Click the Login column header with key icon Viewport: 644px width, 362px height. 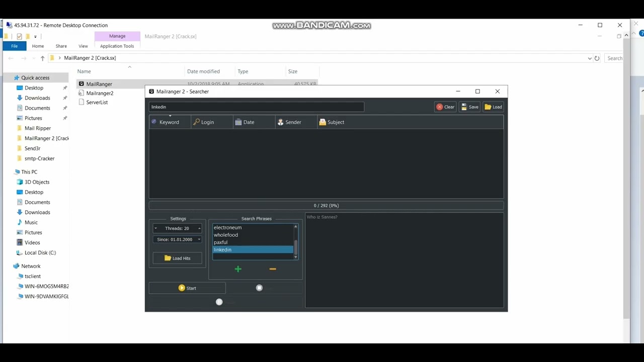click(212, 122)
